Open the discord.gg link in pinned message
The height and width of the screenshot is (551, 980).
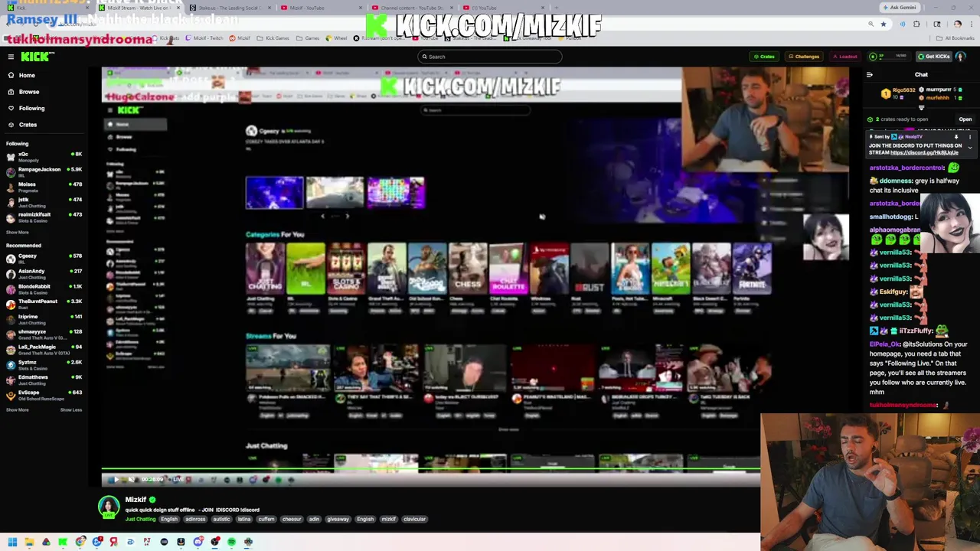(x=924, y=153)
